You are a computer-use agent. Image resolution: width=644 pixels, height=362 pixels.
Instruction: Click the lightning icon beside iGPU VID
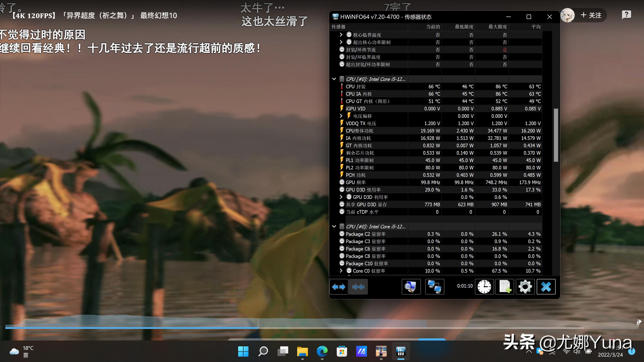coord(341,108)
